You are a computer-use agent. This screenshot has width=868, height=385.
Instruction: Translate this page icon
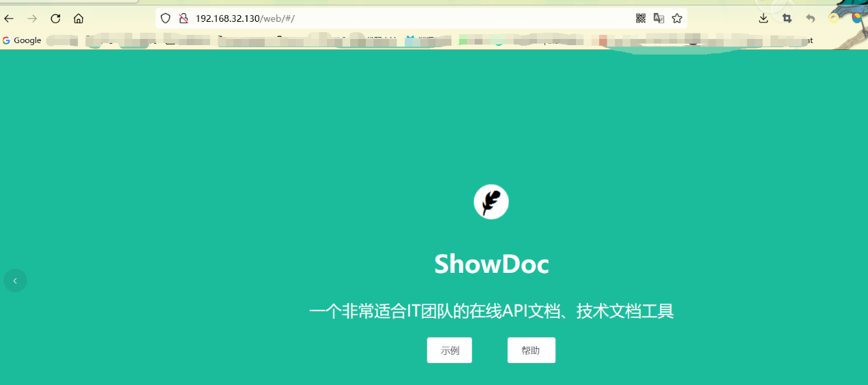point(659,18)
